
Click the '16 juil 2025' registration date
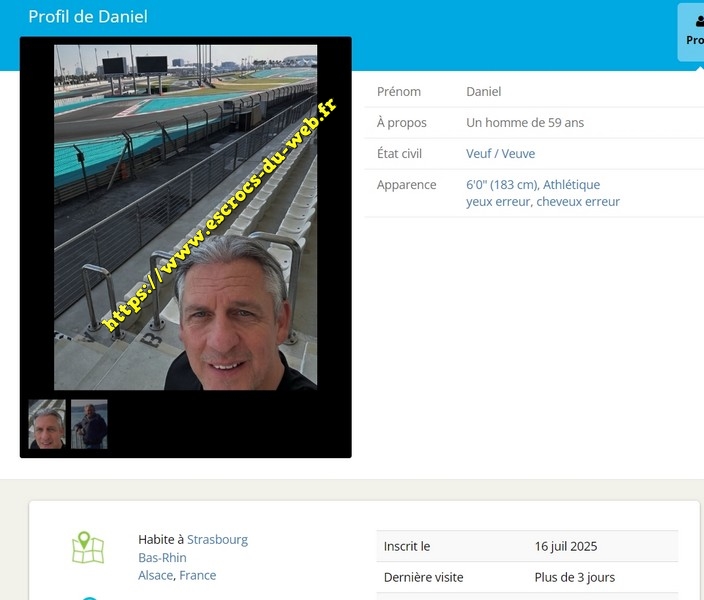(565, 547)
